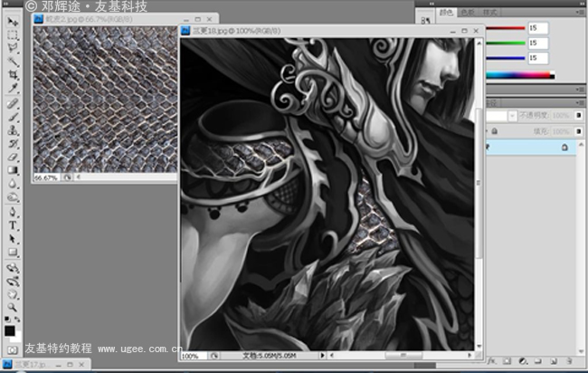Pick a color from the spectrum ramp

point(520,75)
